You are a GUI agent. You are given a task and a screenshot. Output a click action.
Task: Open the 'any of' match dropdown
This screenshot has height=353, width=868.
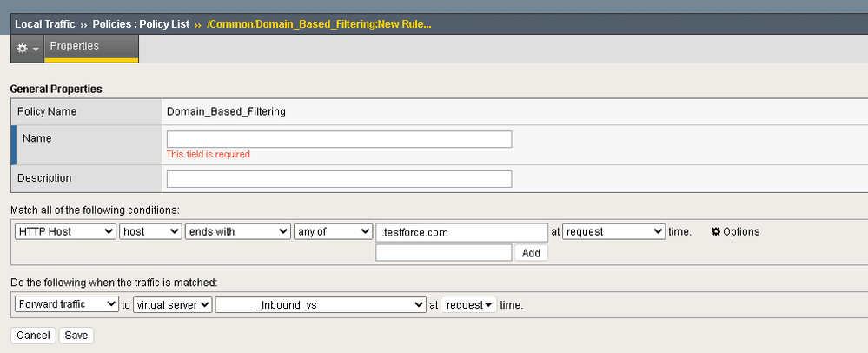pyautogui.click(x=333, y=232)
